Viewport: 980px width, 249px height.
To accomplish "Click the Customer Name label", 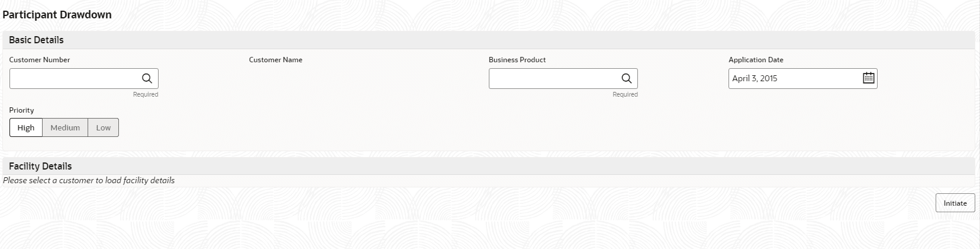I will pos(276,60).
